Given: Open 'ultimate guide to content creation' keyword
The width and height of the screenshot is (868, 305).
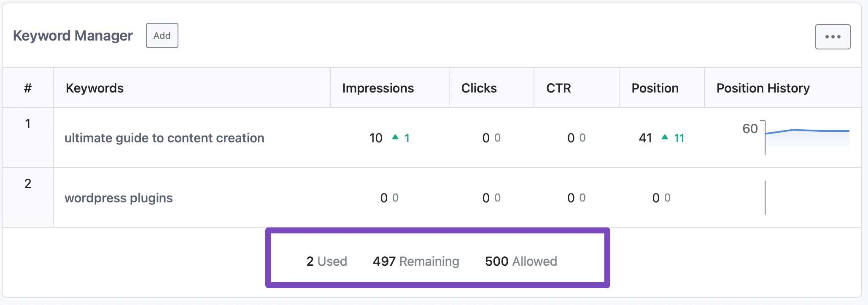Looking at the screenshot, I should click(x=164, y=138).
